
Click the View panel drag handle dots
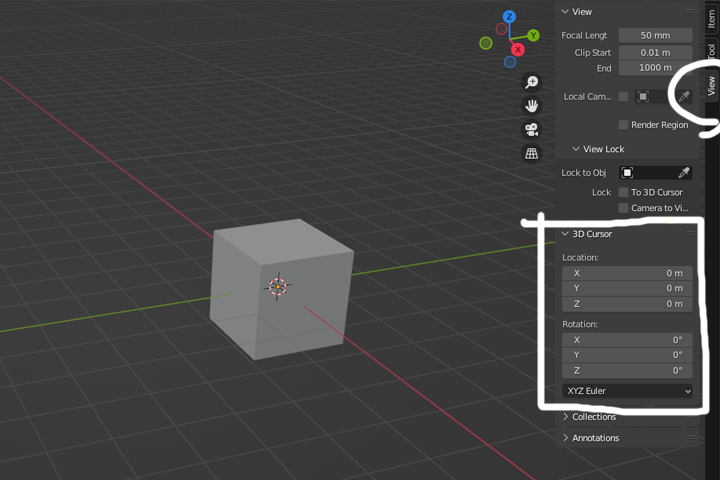tap(690, 11)
